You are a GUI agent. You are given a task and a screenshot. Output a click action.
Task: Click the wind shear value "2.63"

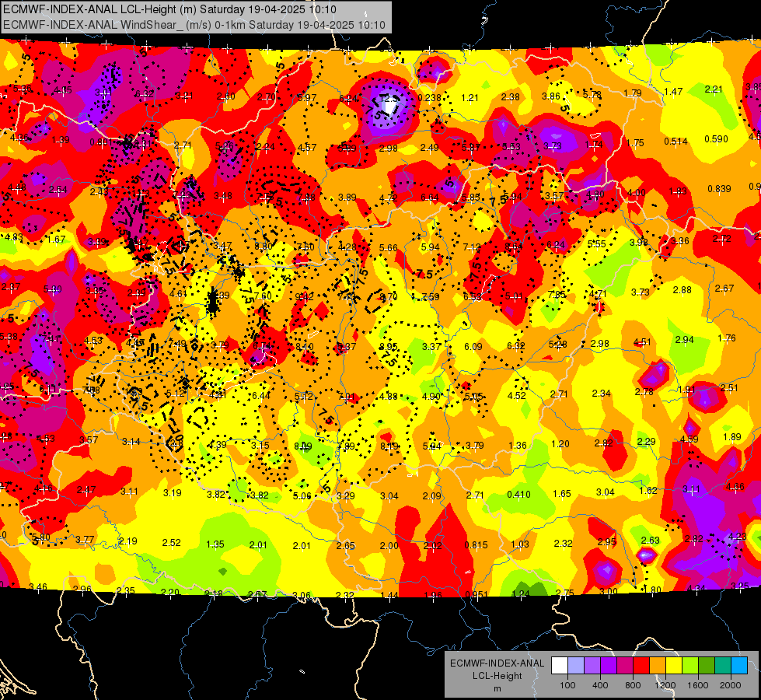click(x=651, y=541)
